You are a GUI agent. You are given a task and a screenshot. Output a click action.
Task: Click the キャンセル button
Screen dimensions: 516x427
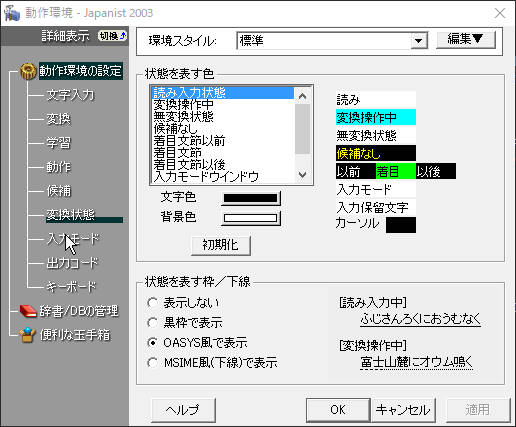click(x=403, y=410)
